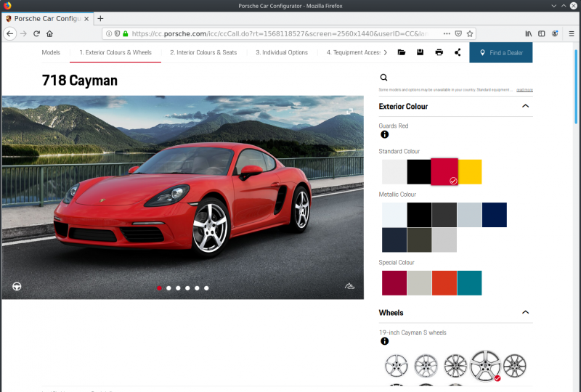Select the first wheel design thumbnail
This screenshot has height=392, width=581.
pyautogui.click(x=396, y=365)
